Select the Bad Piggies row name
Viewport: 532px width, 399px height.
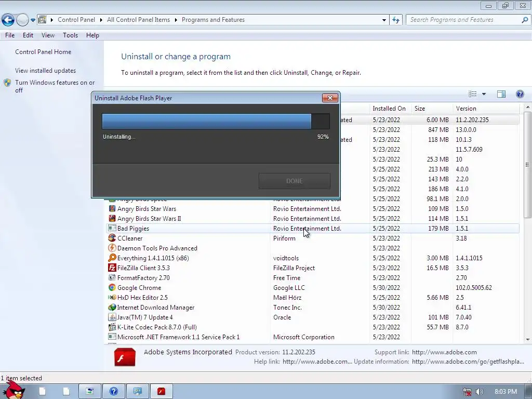click(x=133, y=229)
